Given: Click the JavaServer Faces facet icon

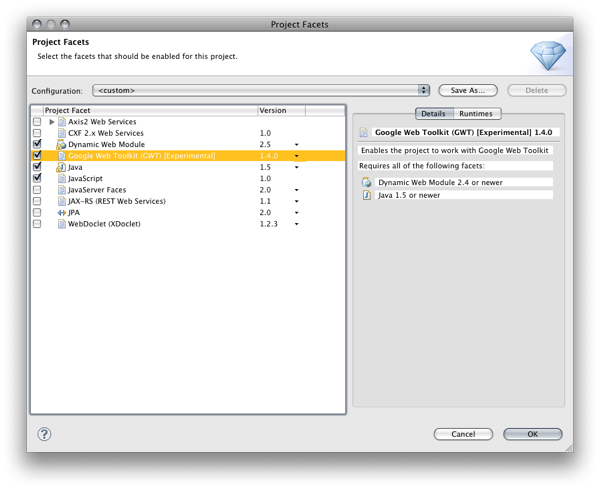Looking at the screenshot, I should pyautogui.click(x=62, y=190).
